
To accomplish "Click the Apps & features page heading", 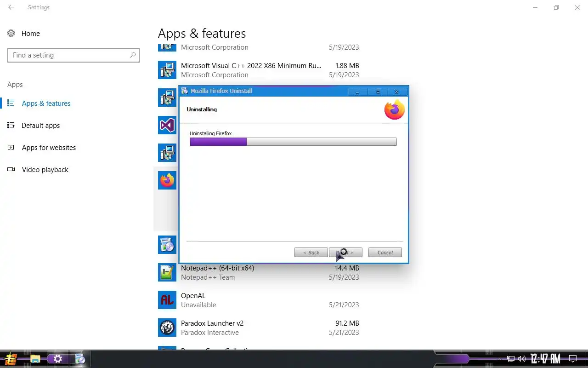I will 202,34.
